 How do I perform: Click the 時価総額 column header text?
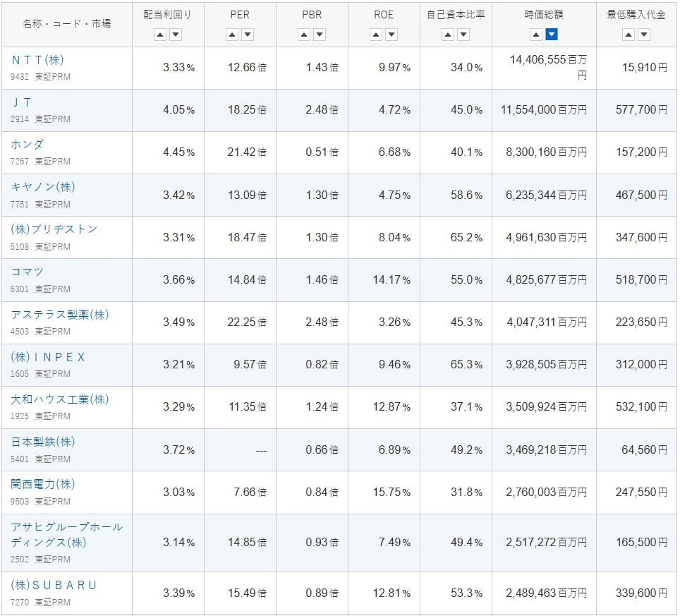tap(544, 15)
